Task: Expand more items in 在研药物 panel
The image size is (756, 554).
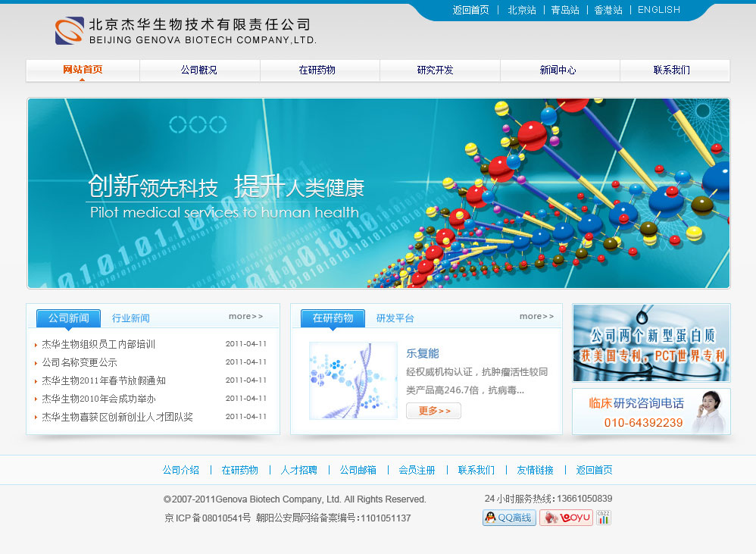Action: point(536,316)
